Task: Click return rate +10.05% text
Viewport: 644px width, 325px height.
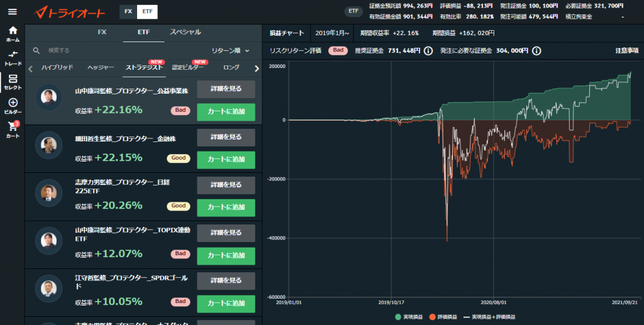Action: (118, 302)
